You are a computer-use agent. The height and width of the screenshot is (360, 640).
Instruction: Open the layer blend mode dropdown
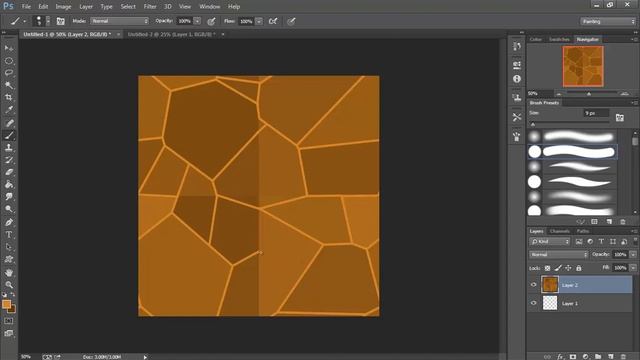coord(558,254)
